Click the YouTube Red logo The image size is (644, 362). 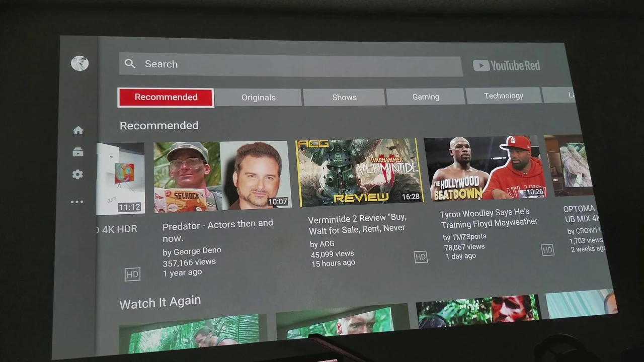coord(506,65)
